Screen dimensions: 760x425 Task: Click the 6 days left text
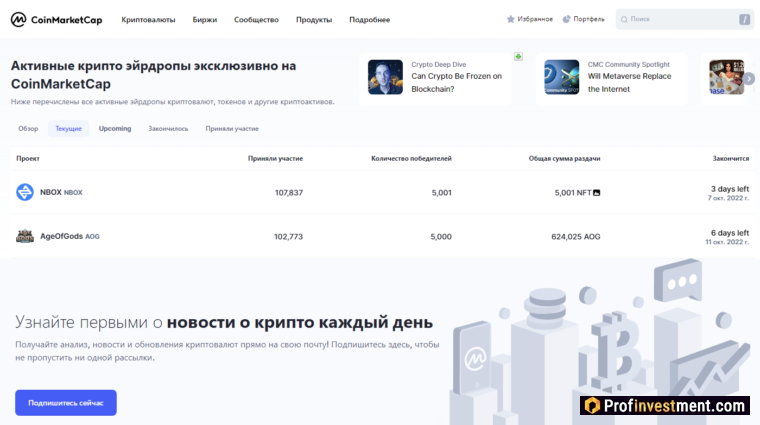click(x=730, y=233)
